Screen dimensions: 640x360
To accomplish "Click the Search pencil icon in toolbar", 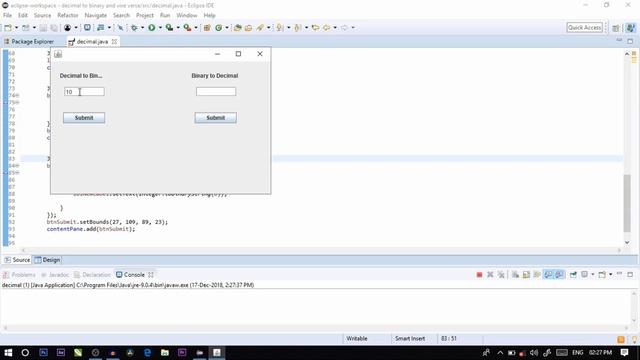I will (260, 28).
